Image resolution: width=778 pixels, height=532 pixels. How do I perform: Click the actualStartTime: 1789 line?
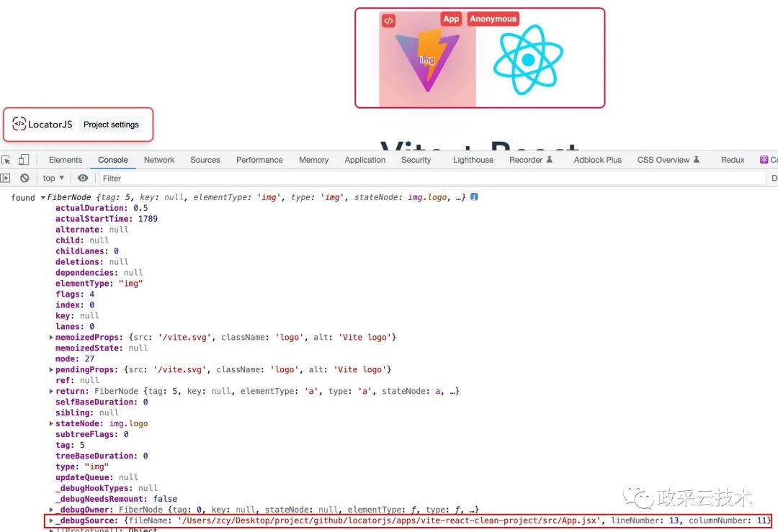click(107, 219)
